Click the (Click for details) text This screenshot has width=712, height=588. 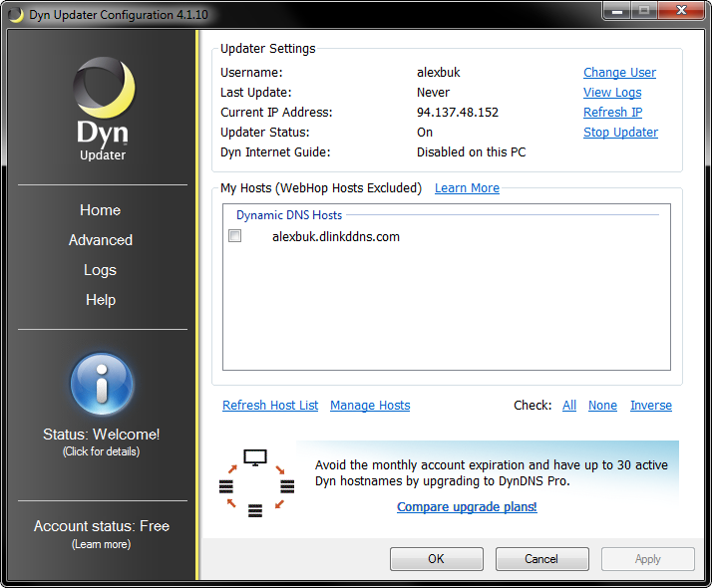click(102, 451)
